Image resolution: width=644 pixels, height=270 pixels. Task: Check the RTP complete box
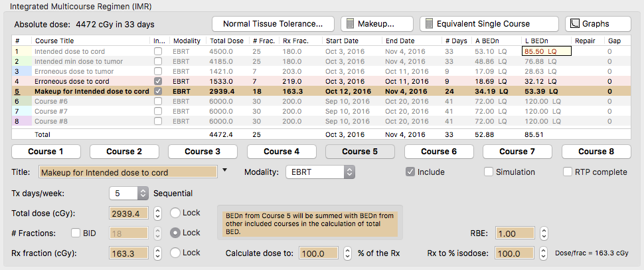tap(568, 172)
